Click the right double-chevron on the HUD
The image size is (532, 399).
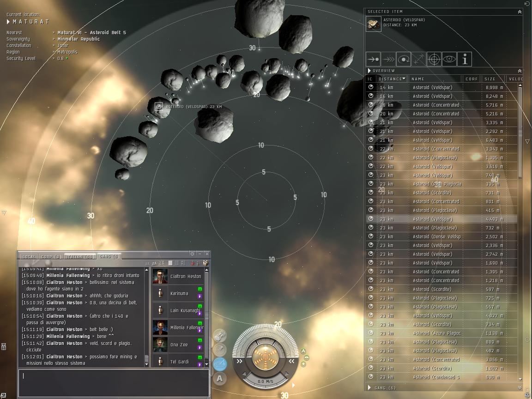[291, 361]
